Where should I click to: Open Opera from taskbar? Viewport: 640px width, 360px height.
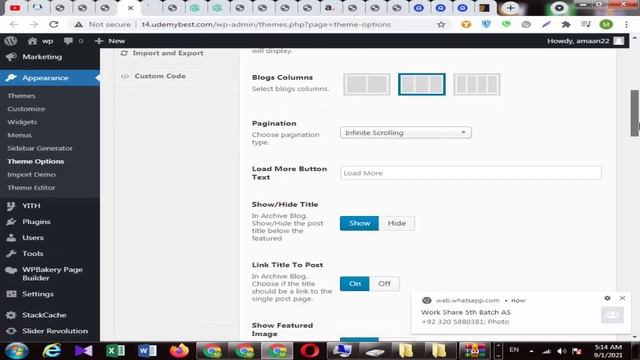point(310,351)
